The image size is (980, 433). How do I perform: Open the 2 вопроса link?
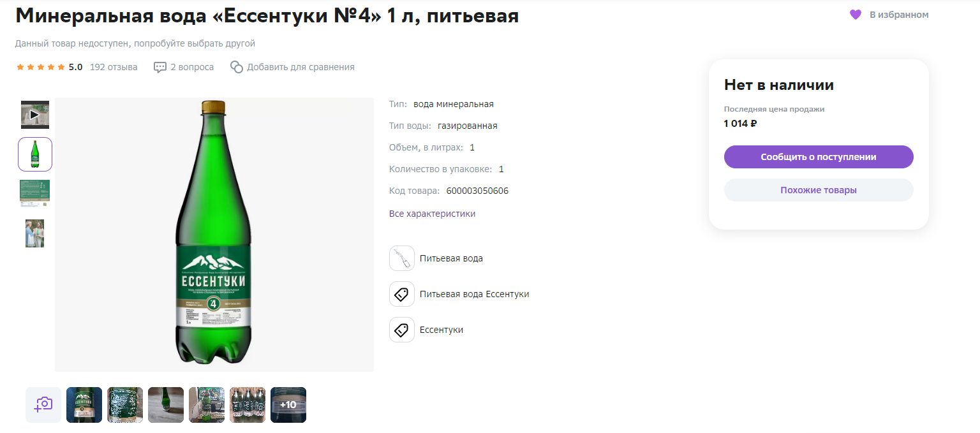pos(192,67)
